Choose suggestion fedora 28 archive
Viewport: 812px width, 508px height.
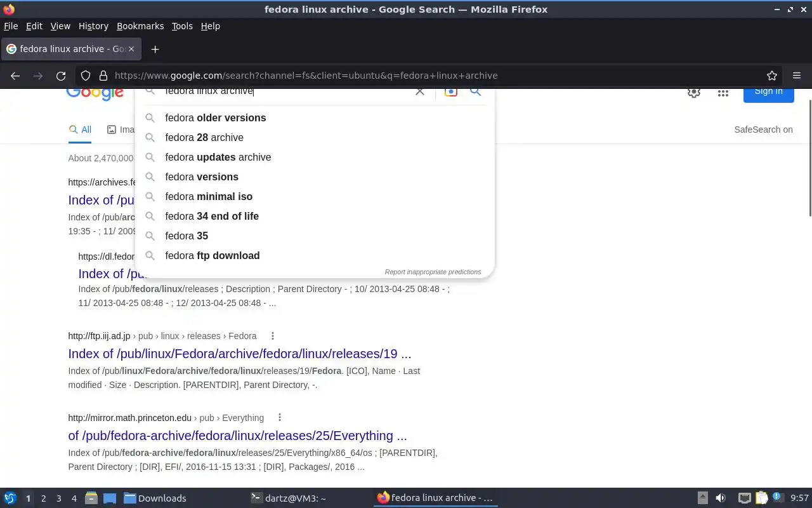[x=315, y=137]
